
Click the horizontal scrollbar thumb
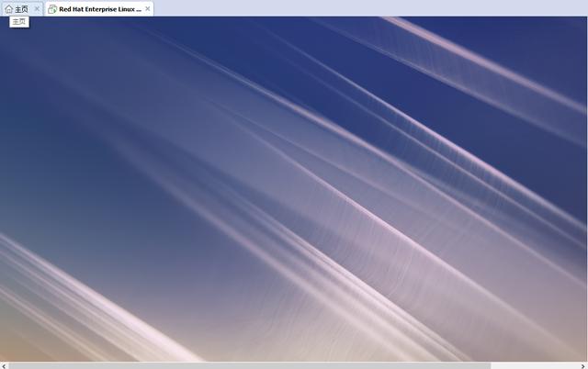[250, 365]
